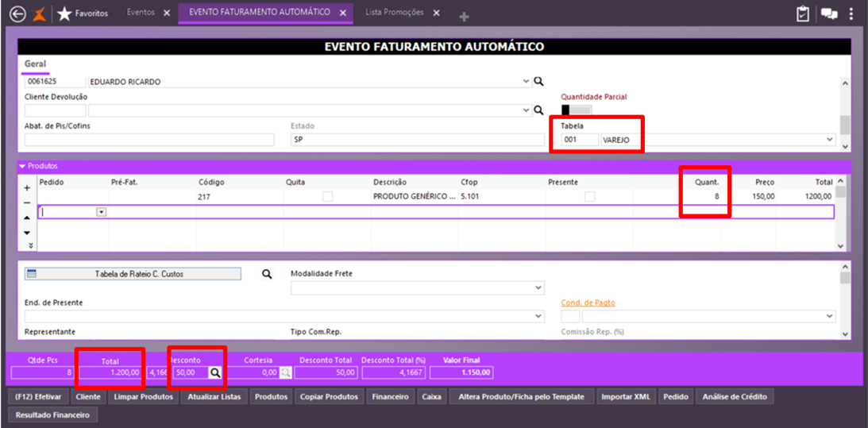Open the chat messages icon
The image size is (868, 428).
[829, 14]
